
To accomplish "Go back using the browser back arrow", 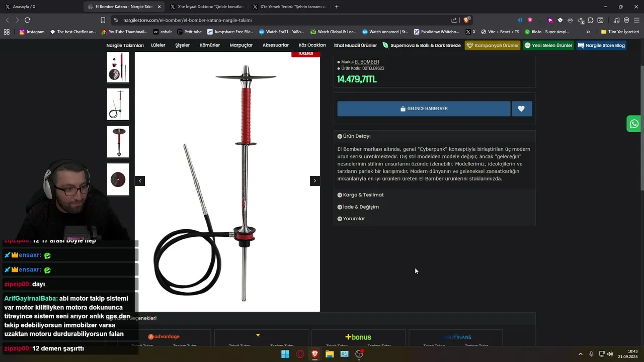I will [x=7, y=20].
